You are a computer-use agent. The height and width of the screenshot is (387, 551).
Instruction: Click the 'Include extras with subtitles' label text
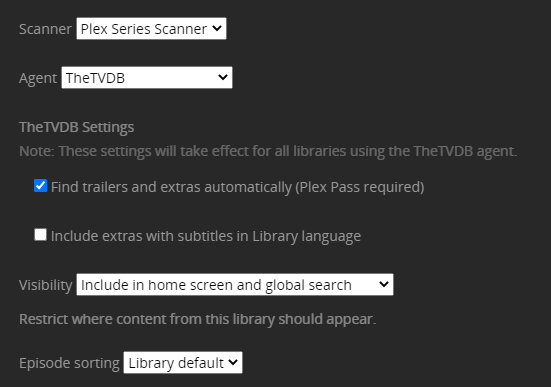coord(206,236)
